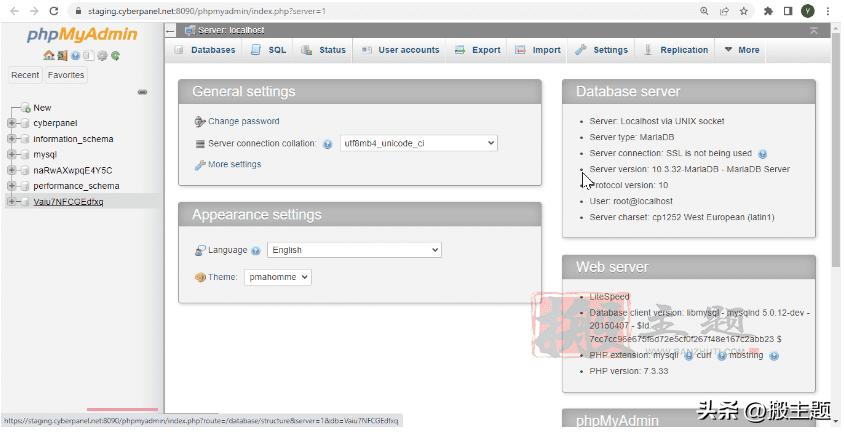
Task: Expand the performance_schema database node
Action: (11, 186)
